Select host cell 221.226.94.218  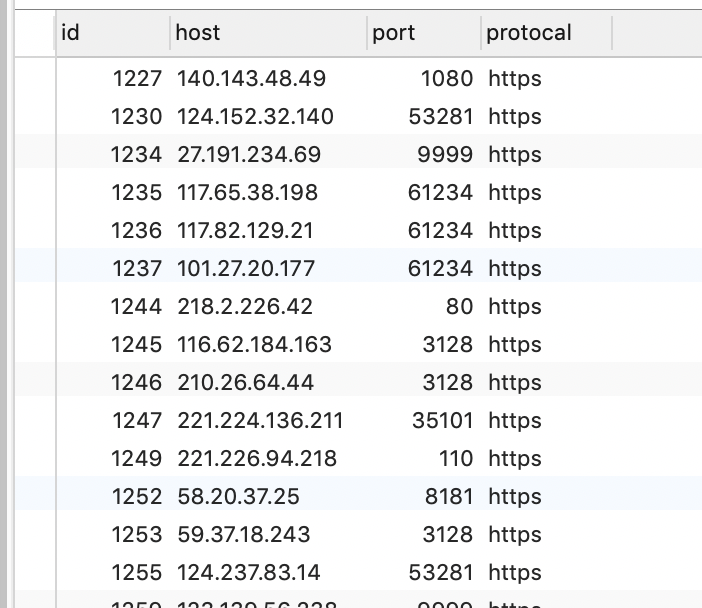[x=257, y=459]
